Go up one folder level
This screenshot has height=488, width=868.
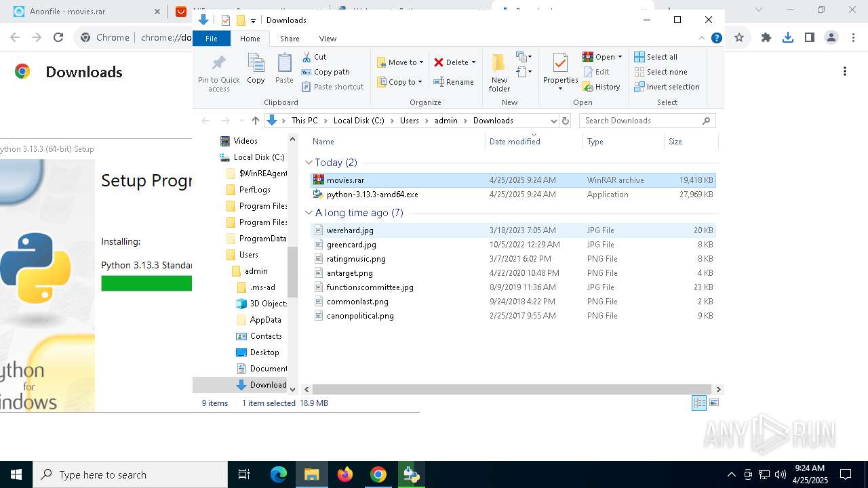coord(255,121)
